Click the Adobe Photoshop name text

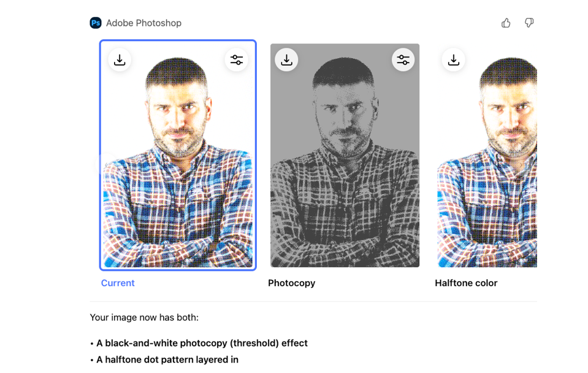coord(143,23)
